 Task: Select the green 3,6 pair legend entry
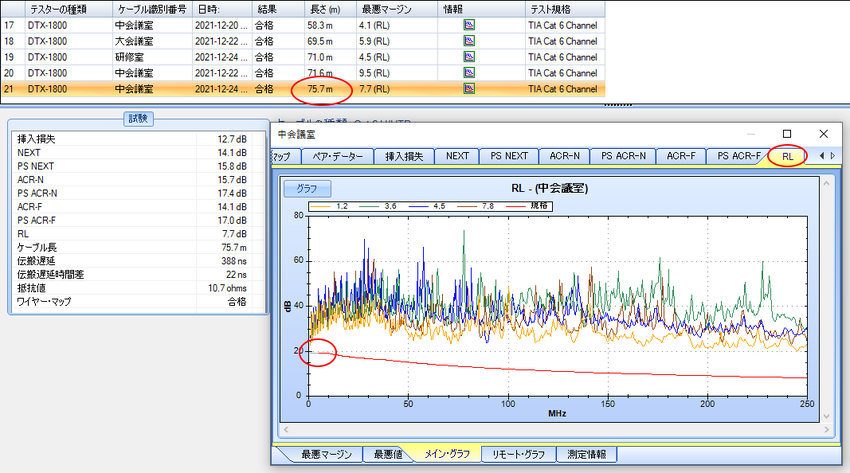click(x=378, y=206)
